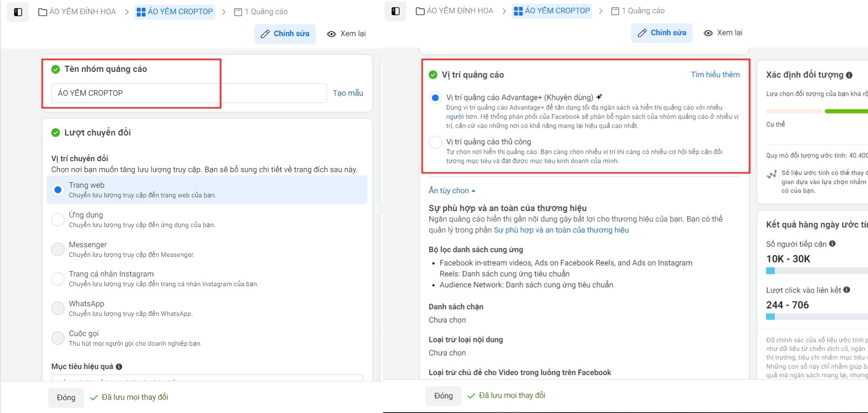
Task: Click the Lượt click vào liên kết estimate bar
Action: pos(817,316)
